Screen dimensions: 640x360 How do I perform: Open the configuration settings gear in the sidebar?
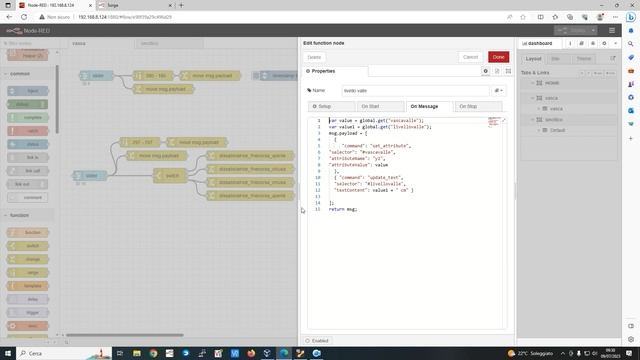(x=604, y=43)
